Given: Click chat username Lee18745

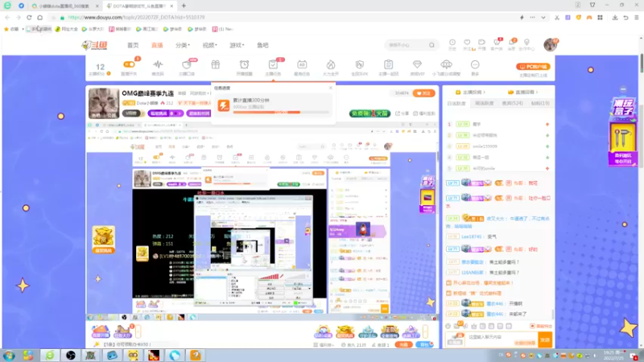Looking at the screenshot, I should [473, 237].
